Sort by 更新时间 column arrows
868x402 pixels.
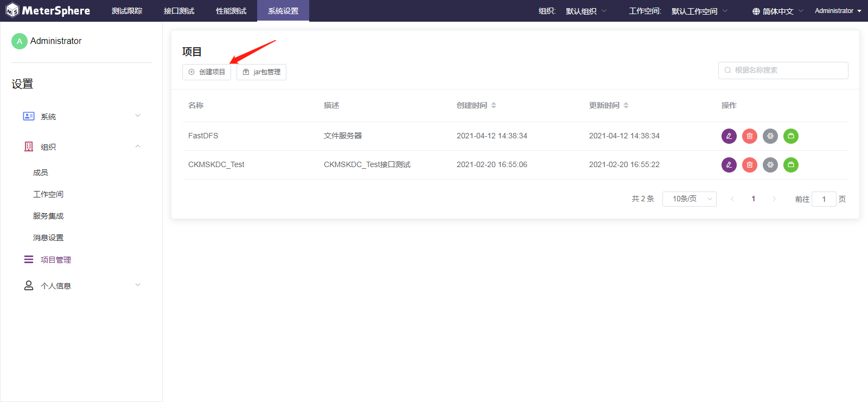point(626,105)
